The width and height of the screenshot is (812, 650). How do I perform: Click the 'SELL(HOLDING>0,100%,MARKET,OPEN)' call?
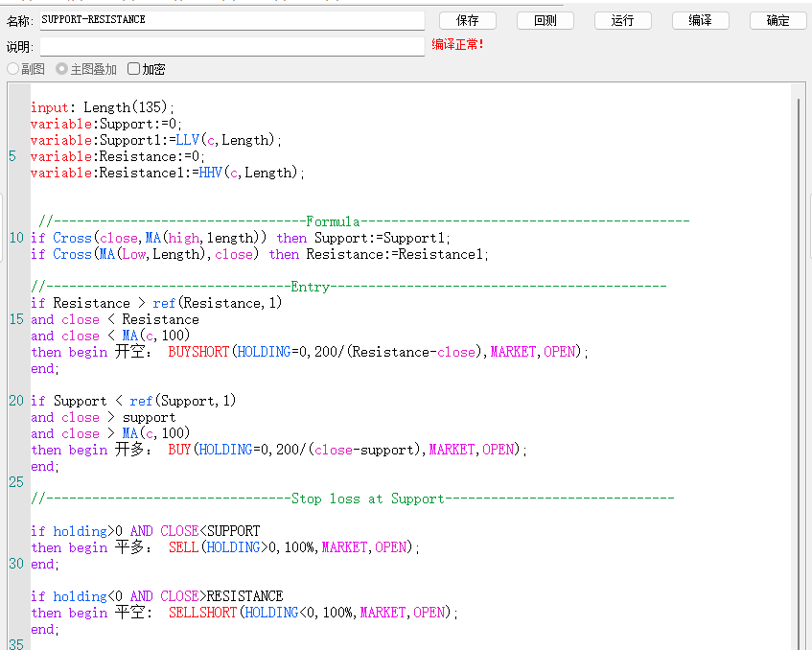(290, 547)
